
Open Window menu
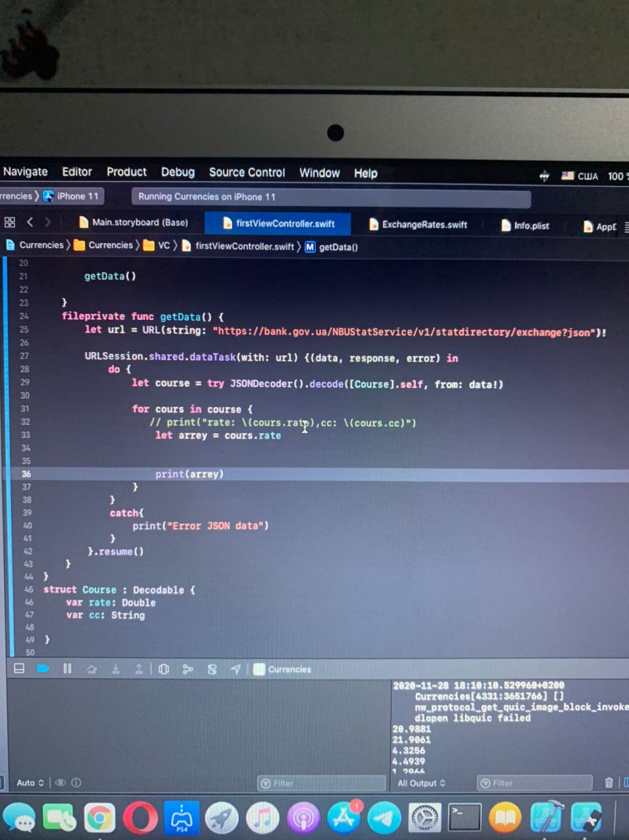(319, 172)
